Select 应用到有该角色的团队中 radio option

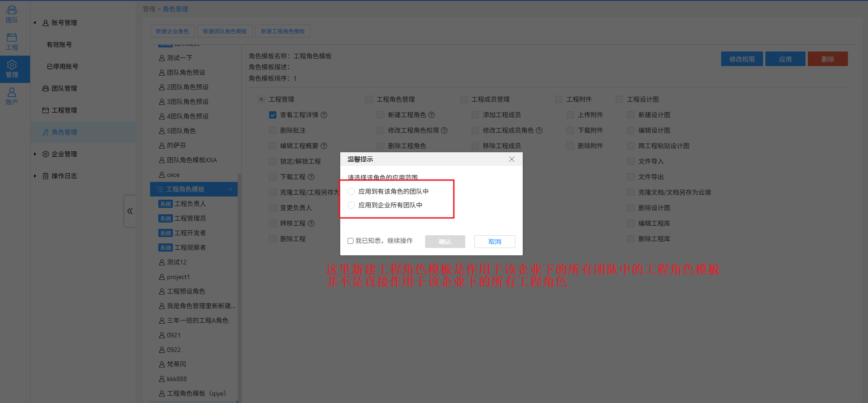pos(351,191)
